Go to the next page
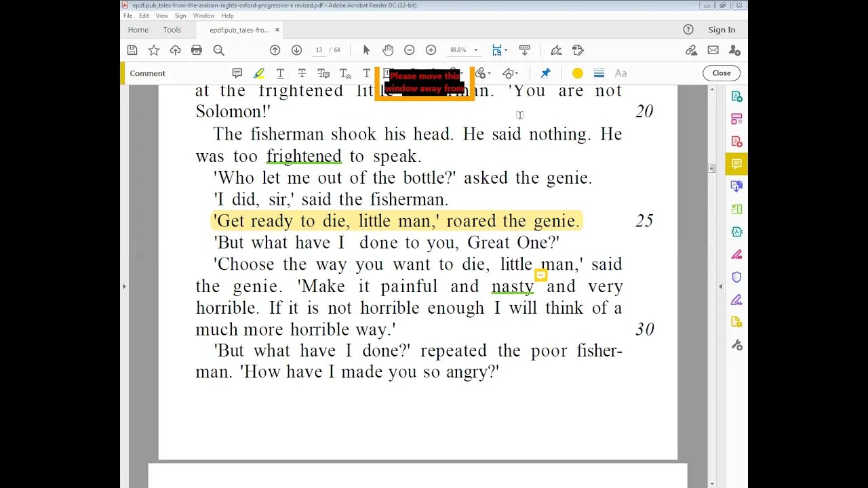 tap(296, 50)
